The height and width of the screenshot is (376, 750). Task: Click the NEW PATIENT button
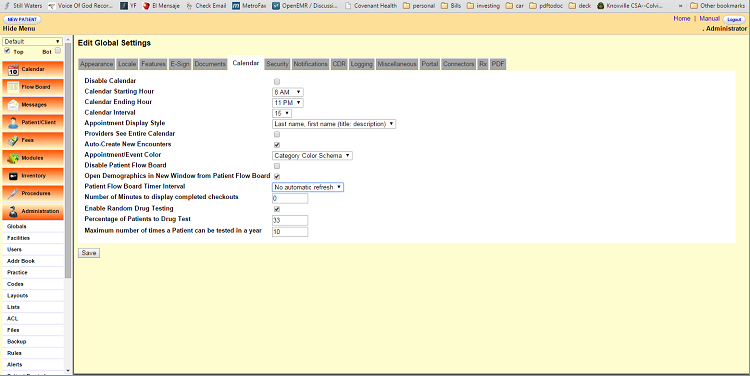pos(22,20)
